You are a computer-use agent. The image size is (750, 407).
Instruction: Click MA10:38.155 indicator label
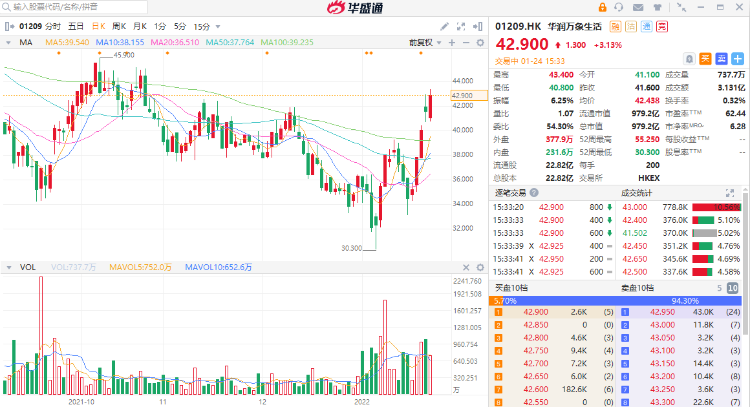(x=120, y=43)
